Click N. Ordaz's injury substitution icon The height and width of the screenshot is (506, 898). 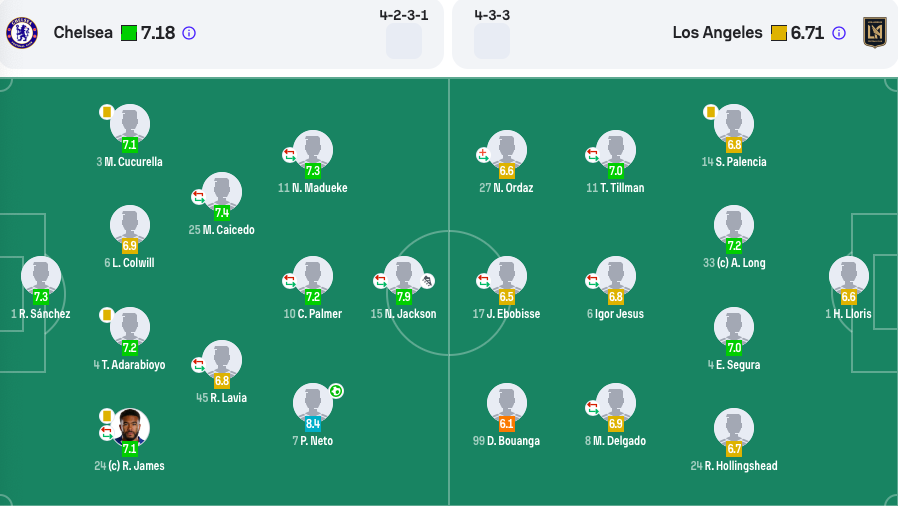(x=483, y=154)
